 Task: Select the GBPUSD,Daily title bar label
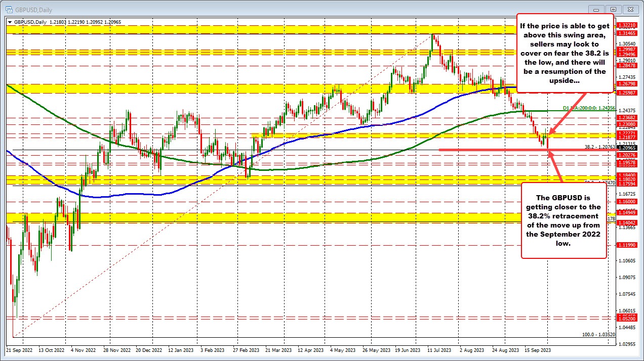[x=33, y=10]
